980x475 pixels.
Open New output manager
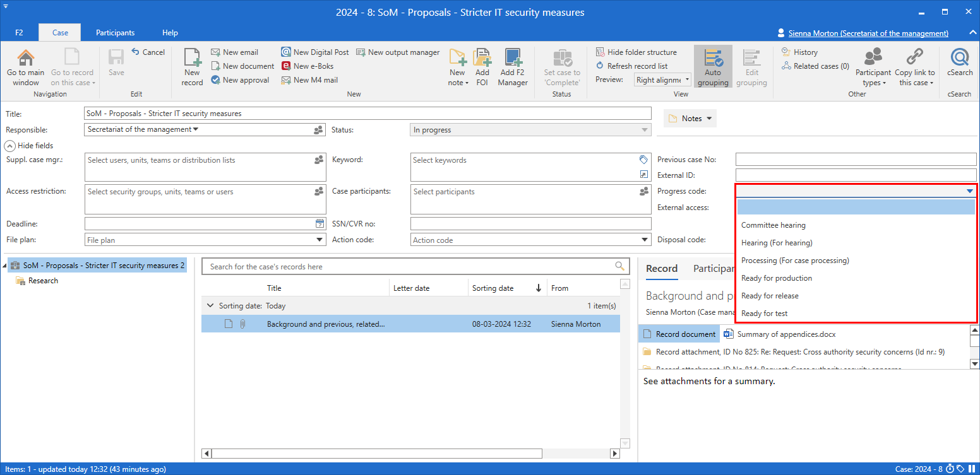coord(398,52)
